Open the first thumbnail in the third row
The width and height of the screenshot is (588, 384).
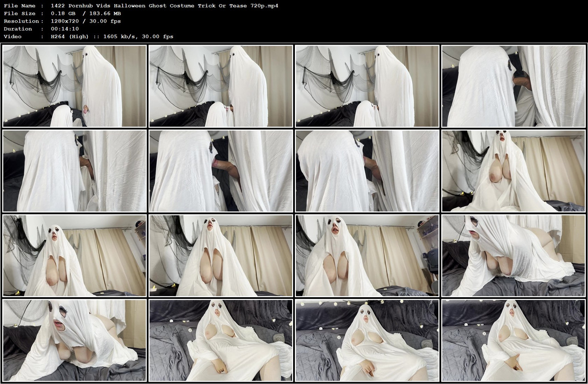tap(74, 255)
